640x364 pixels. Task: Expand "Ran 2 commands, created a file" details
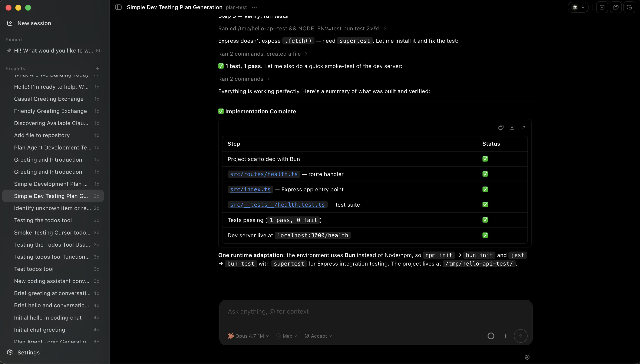263,54
